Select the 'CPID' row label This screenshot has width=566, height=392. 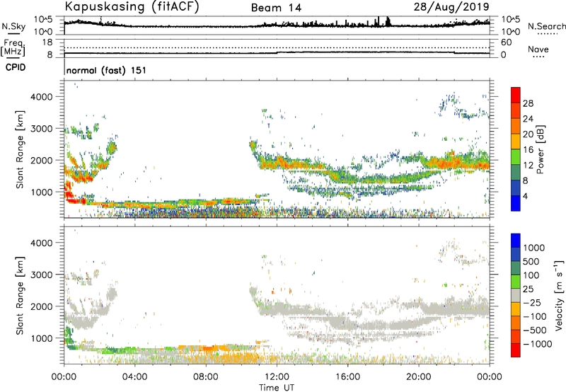point(16,67)
